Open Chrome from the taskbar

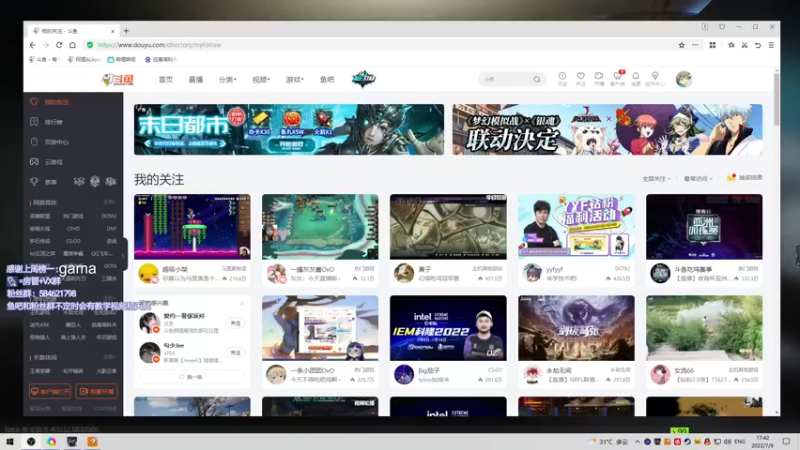point(52,441)
